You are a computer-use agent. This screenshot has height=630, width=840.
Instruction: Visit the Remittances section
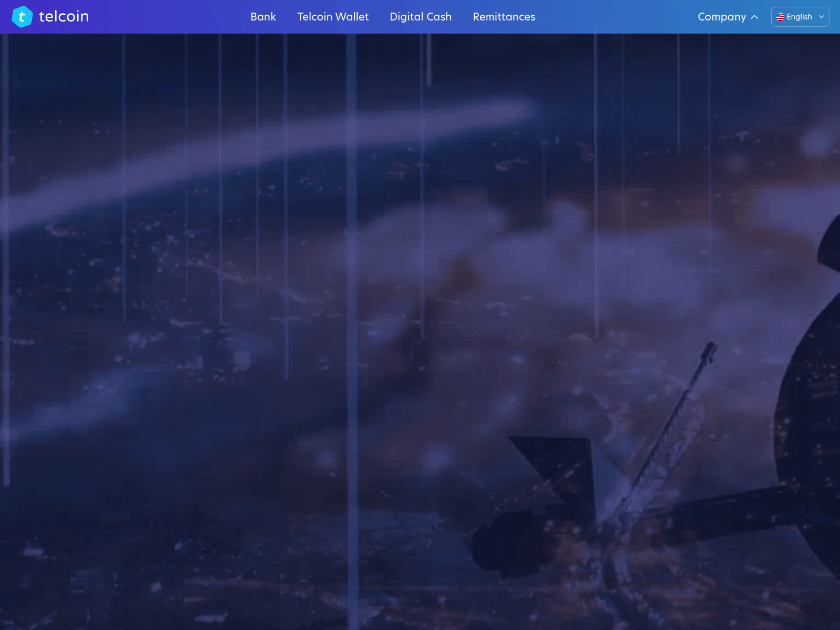(x=503, y=17)
